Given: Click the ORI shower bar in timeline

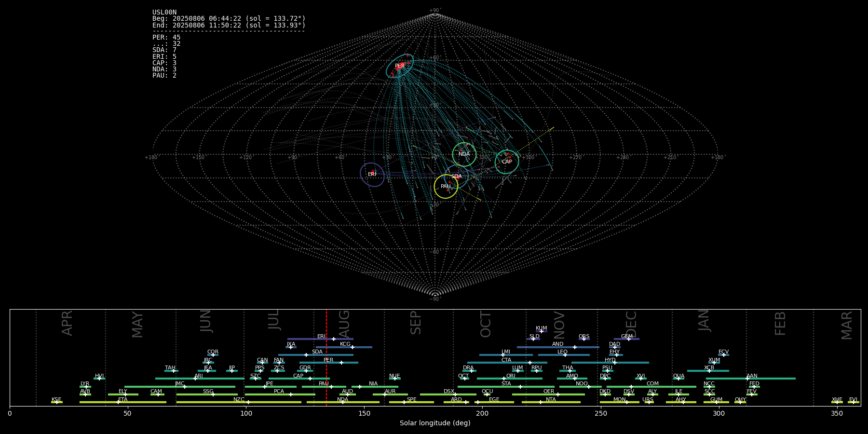Looking at the screenshot, I should pos(510,379).
